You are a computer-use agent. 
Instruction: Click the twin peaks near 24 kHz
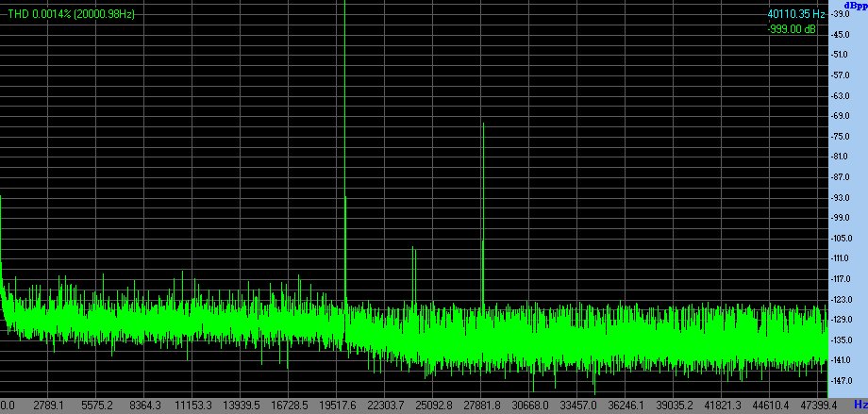click(414, 276)
